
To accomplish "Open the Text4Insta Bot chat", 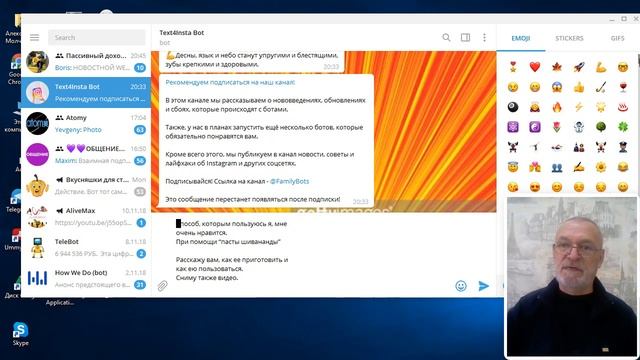I will (x=86, y=92).
